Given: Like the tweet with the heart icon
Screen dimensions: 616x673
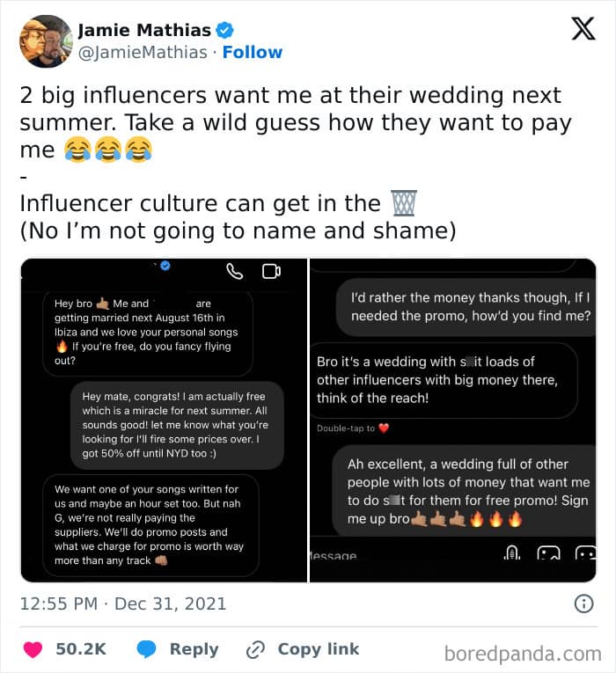Looking at the screenshot, I should (33, 649).
